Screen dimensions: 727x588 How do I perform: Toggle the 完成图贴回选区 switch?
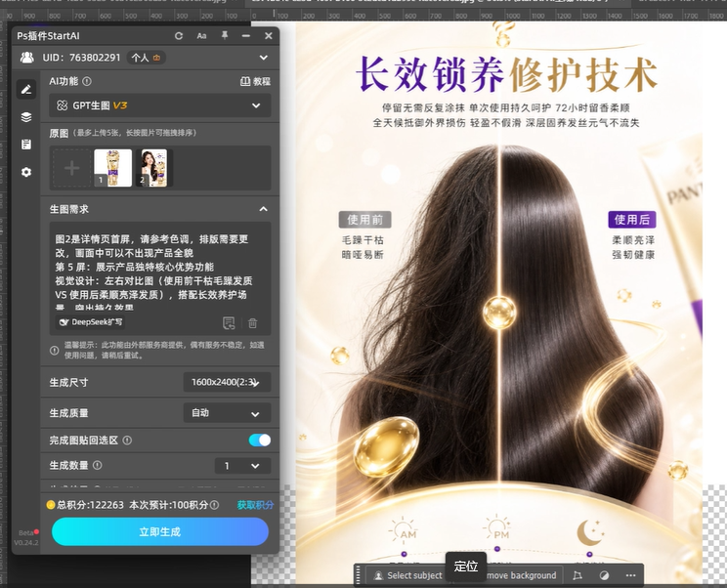260,441
